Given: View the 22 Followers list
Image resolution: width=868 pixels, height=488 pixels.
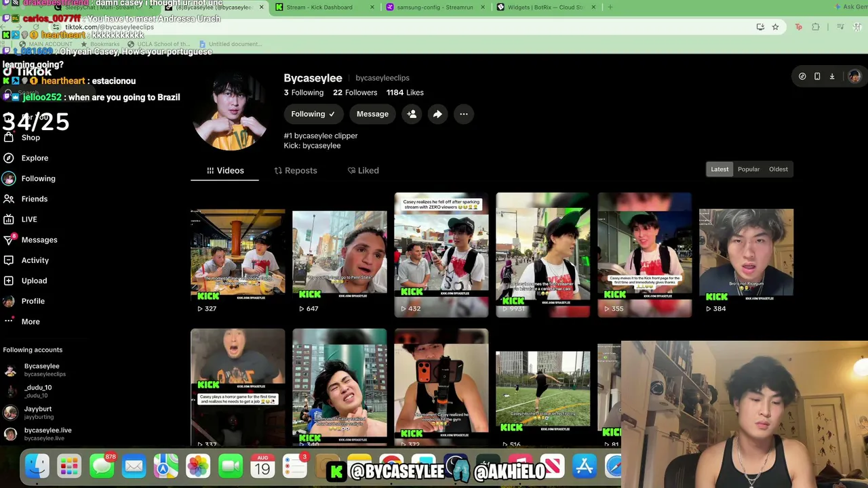Looking at the screenshot, I should tap(355, 93).
